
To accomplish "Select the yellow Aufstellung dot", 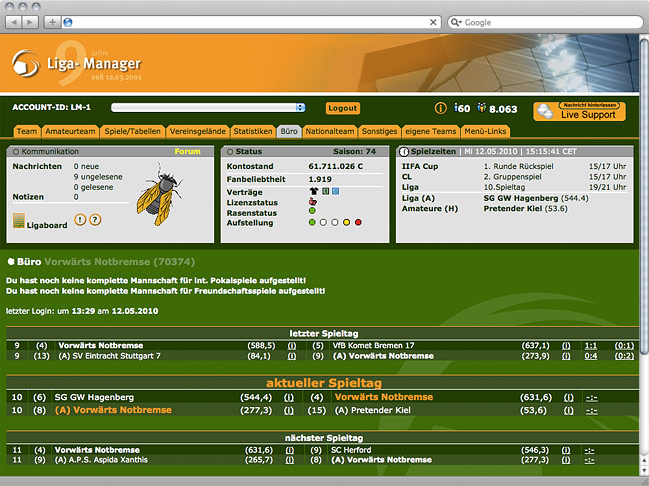I will (x=346, y=222).
